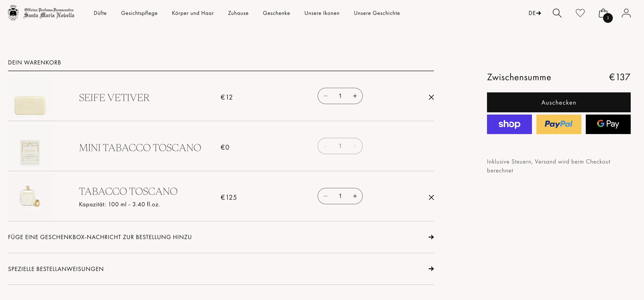Increase Seife Vetiver quantity with plus
644x300 pixels.
pyautogui.click(x=355, y=96)
